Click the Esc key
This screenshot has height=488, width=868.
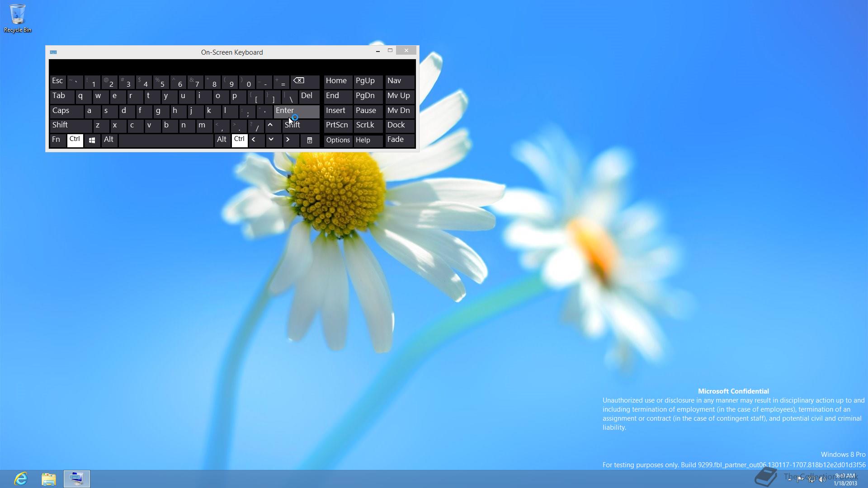pos(58,81)
